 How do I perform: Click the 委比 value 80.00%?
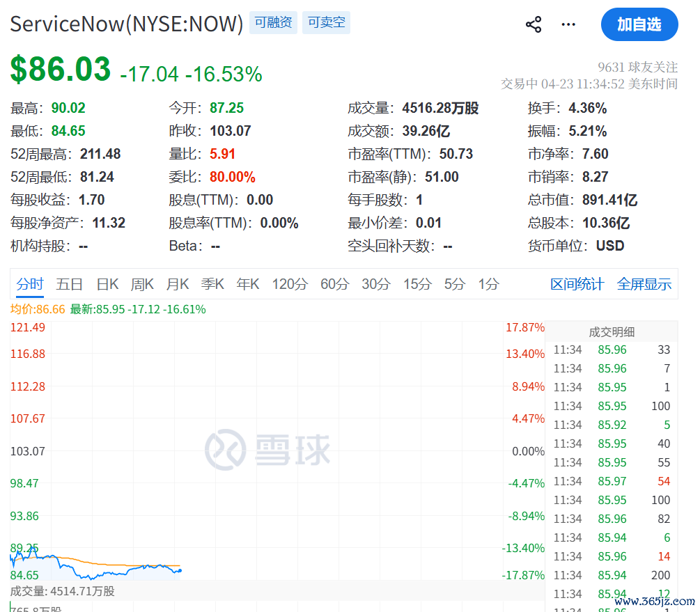[233, 177]
